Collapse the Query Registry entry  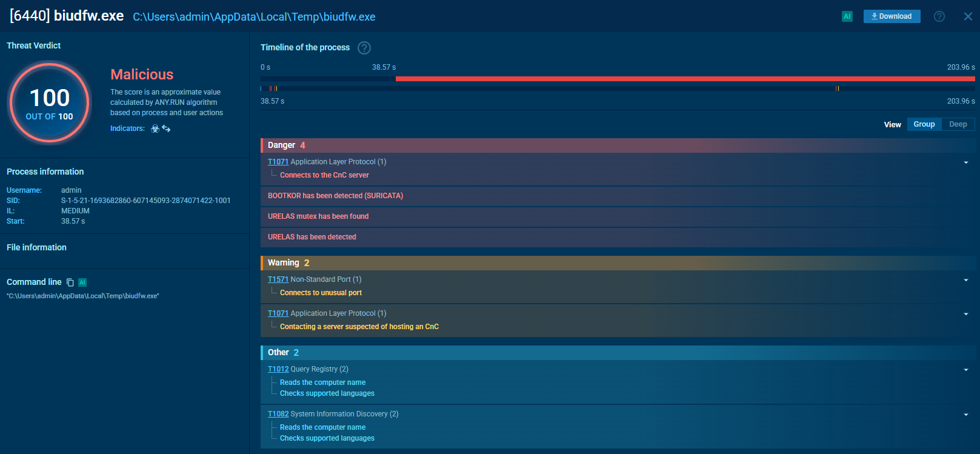tap(965, 370)
